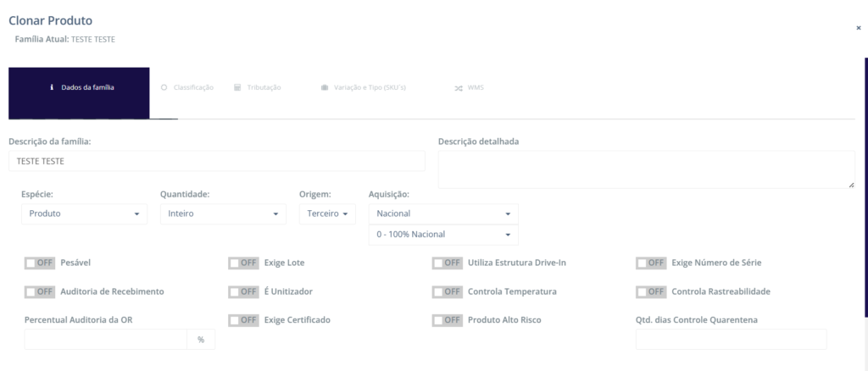The width and height of the screenshot is (868, 371).
Task: Toggle the Pesável switch
Action: [x=39, y=263]
